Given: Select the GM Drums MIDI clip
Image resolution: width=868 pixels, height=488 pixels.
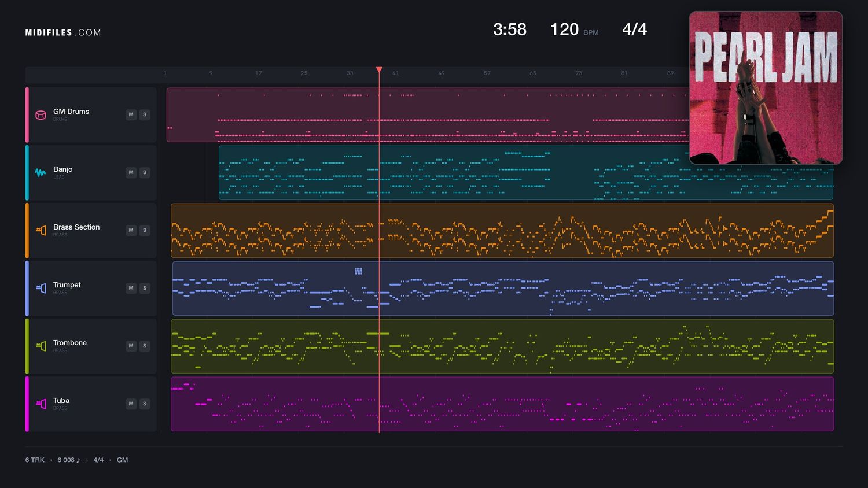Looking at the screenshot, I should click(x=428, y=115).
